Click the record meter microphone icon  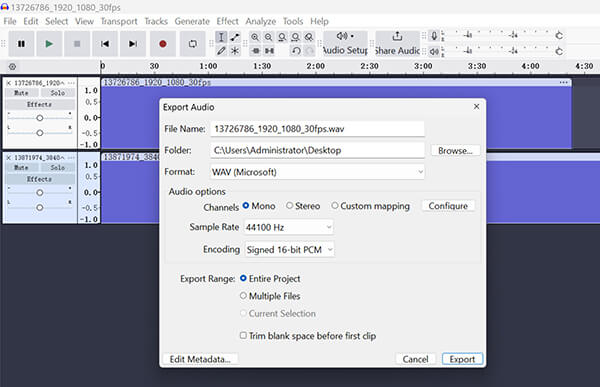click(x=434, y=36)
